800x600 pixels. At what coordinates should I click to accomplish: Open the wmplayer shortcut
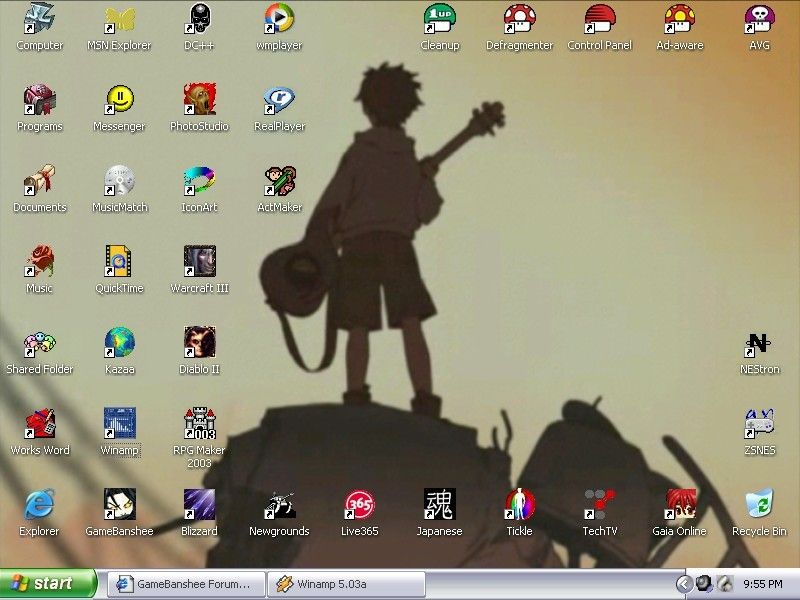(279, 19)
